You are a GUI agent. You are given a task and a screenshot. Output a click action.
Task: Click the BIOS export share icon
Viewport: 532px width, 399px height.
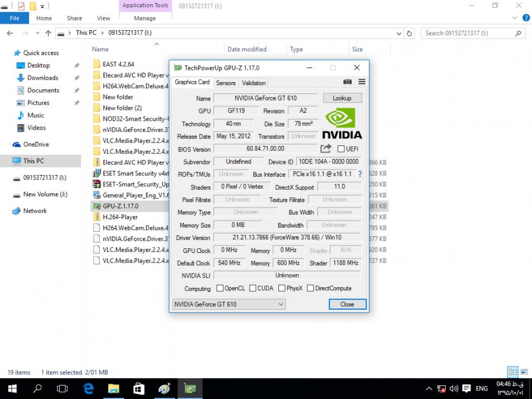click(326, 148)
